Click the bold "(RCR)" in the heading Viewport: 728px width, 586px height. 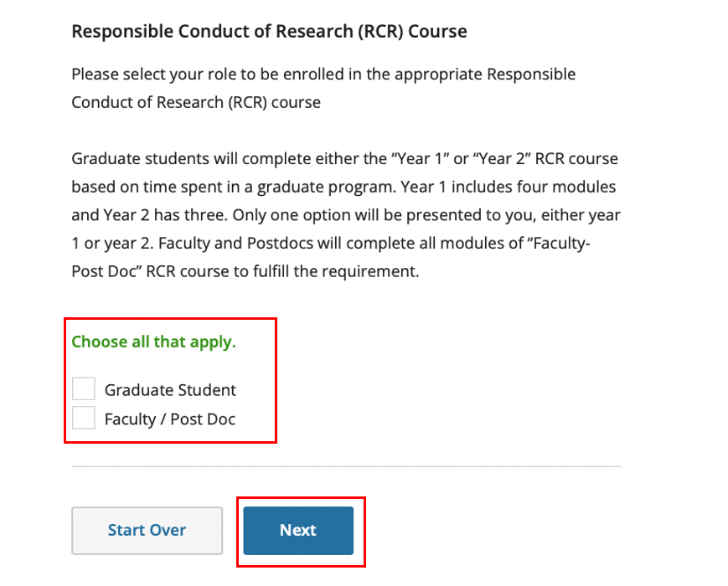point(379,32)
